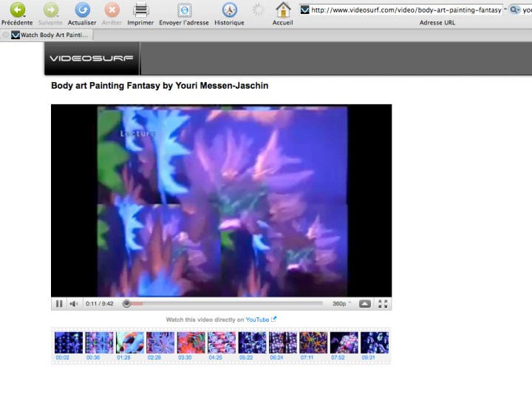
Task: Close the Watch Body Art Painti... tab
Action: (x=6, y=35)
